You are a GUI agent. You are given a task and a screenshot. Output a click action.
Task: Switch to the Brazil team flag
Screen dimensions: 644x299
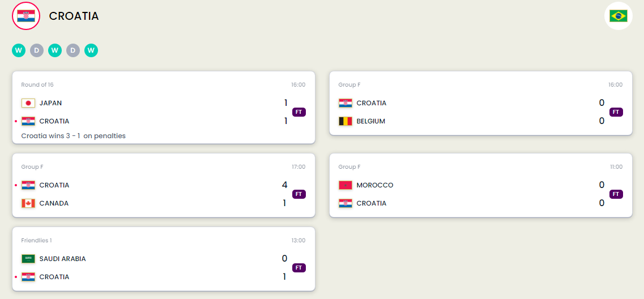(618, 16)
